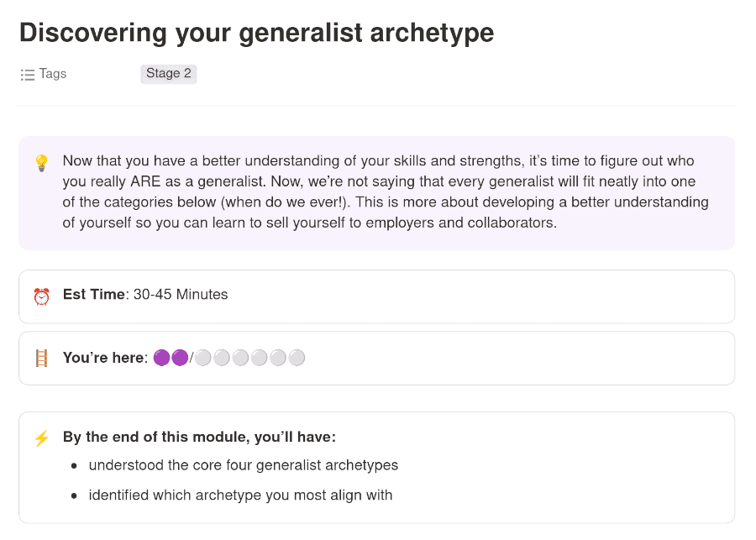Select the Stage 2 tag

point(168,74)
